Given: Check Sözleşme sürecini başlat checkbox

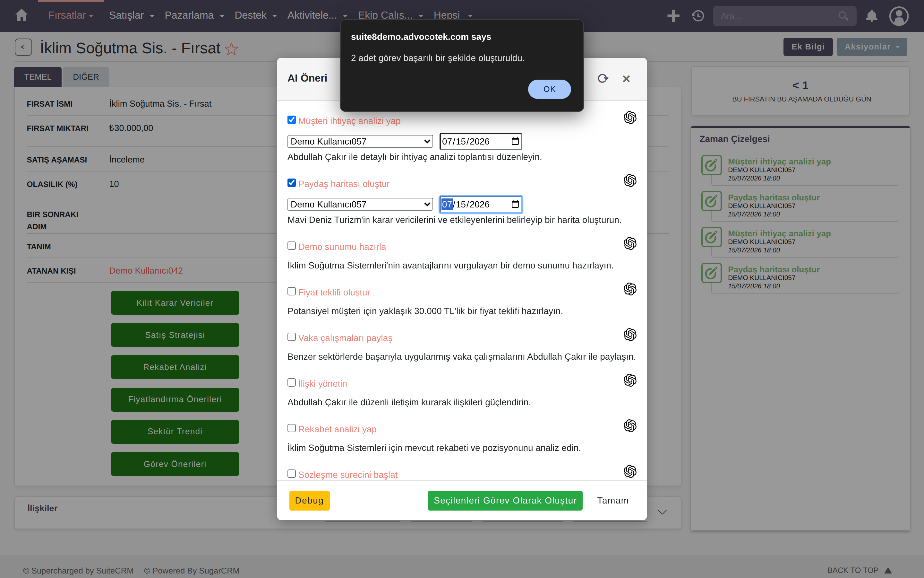Looking at the screenshot, I should [x=292, y=474].
